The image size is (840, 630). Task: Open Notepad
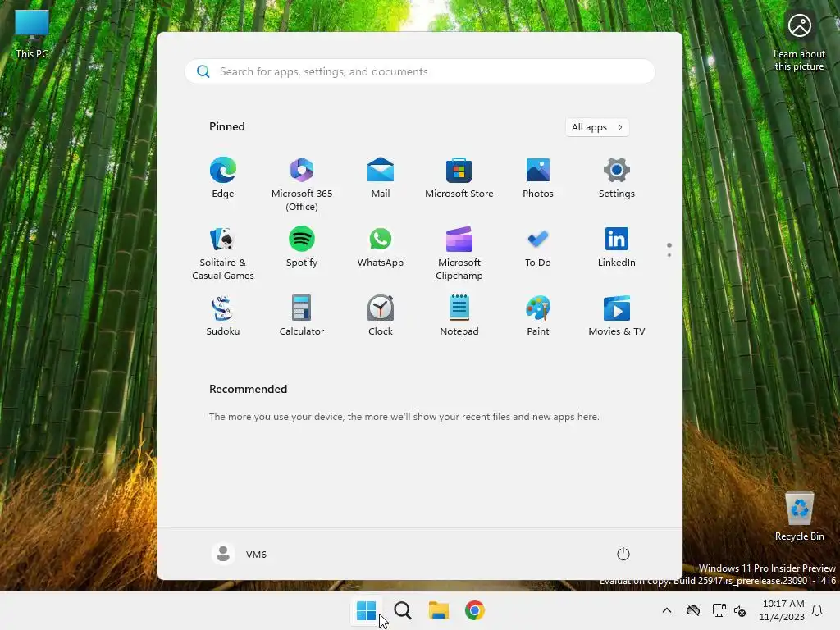[459, 316]
